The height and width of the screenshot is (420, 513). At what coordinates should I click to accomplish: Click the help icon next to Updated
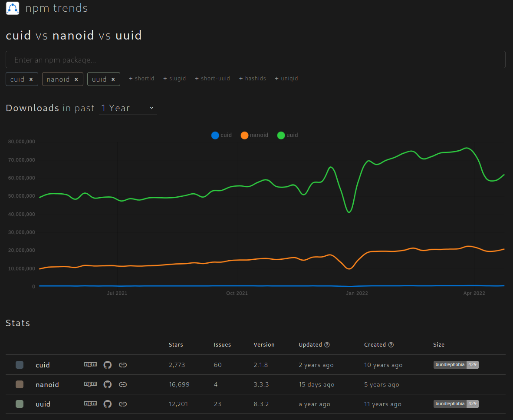pyautogui.click(x=327, y=345)
